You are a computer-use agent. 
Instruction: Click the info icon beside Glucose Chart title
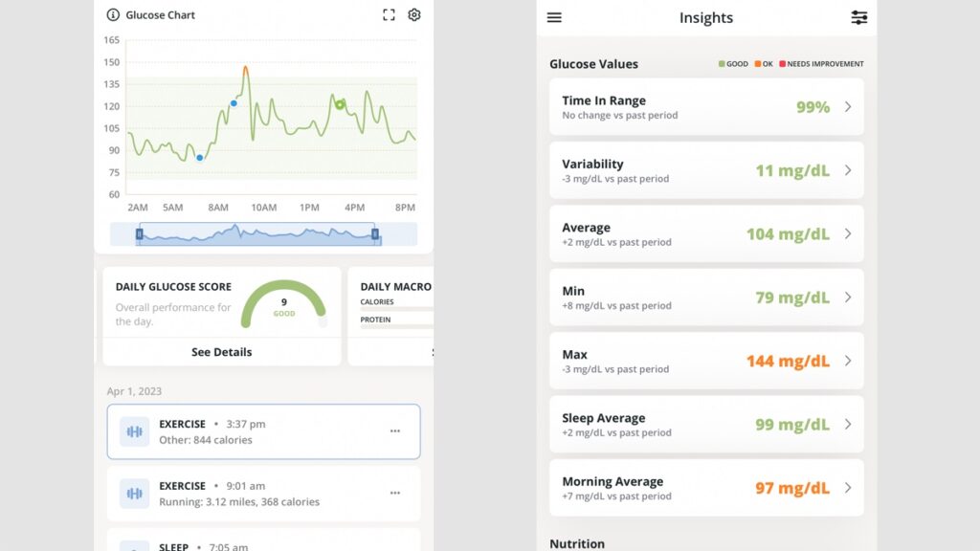pyautogui.click(x=115, y=14)
